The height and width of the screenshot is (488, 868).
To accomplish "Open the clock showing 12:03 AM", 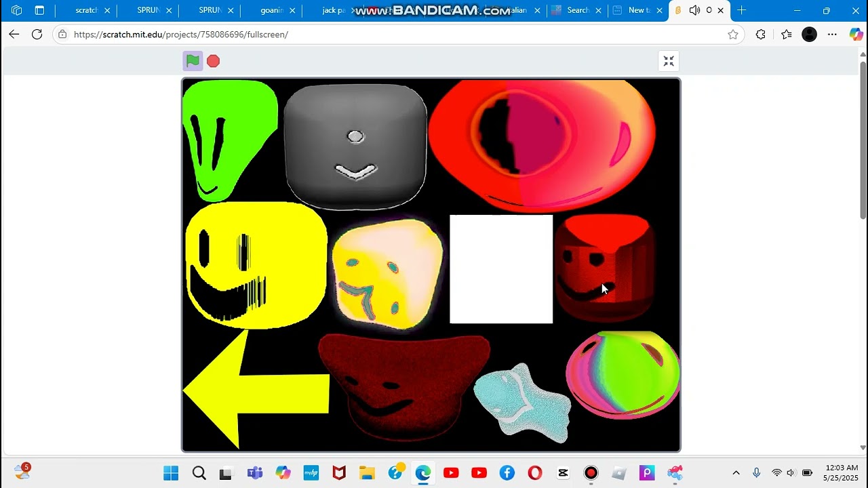I will pos(842,473).
